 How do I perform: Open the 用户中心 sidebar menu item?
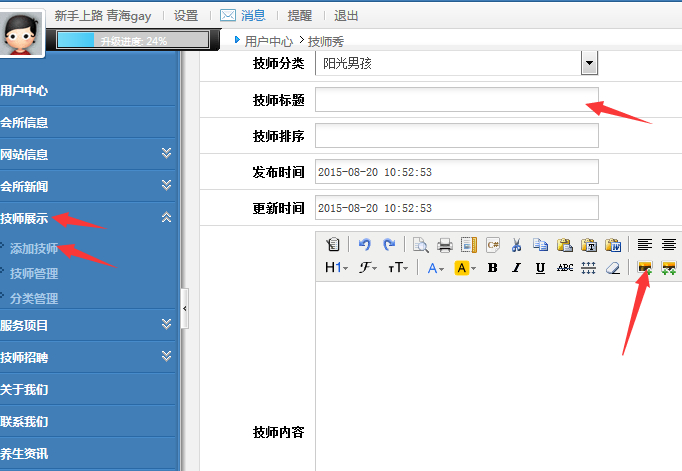click(x=24, y=90)
